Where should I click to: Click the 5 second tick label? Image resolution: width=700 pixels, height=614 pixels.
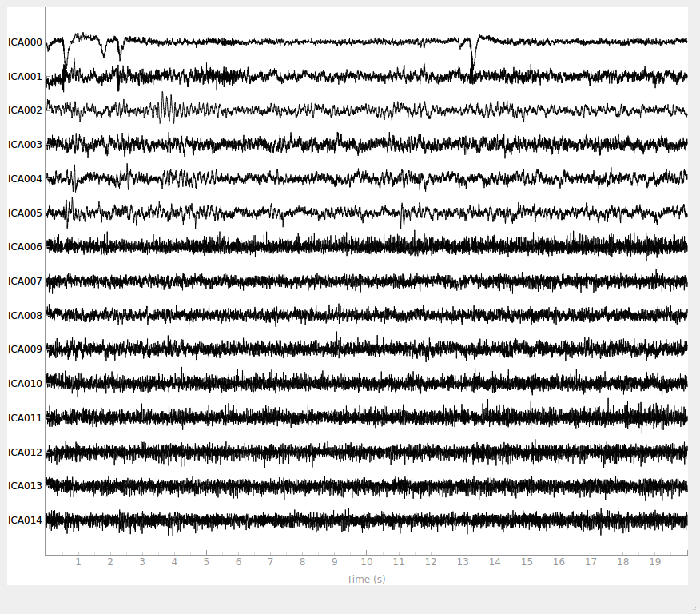(x=206, y=562)
